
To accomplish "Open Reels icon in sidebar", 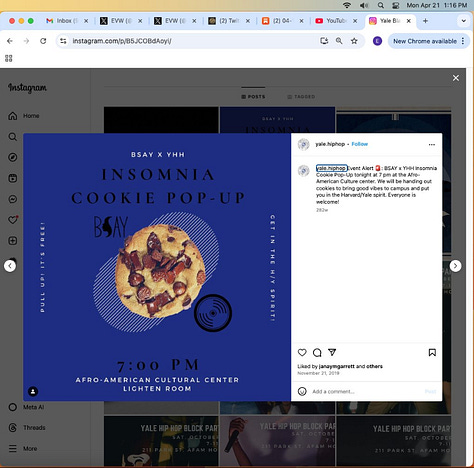I will tap(13, 178).
